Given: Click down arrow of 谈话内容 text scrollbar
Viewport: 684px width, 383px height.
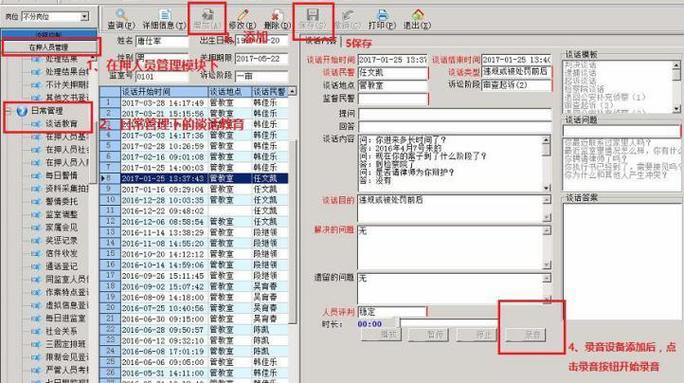Looking at the screenshot, I should (x=547, y=188).
